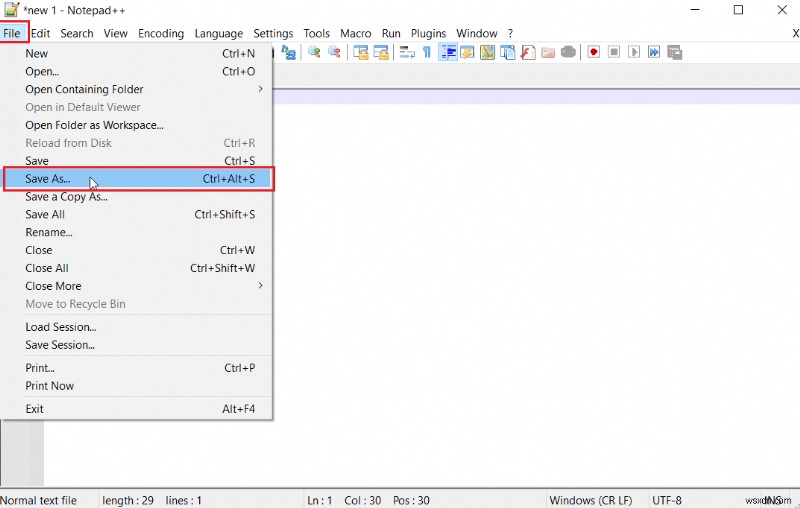
Task: Select Close All menu entry
Action: point(137,268)
